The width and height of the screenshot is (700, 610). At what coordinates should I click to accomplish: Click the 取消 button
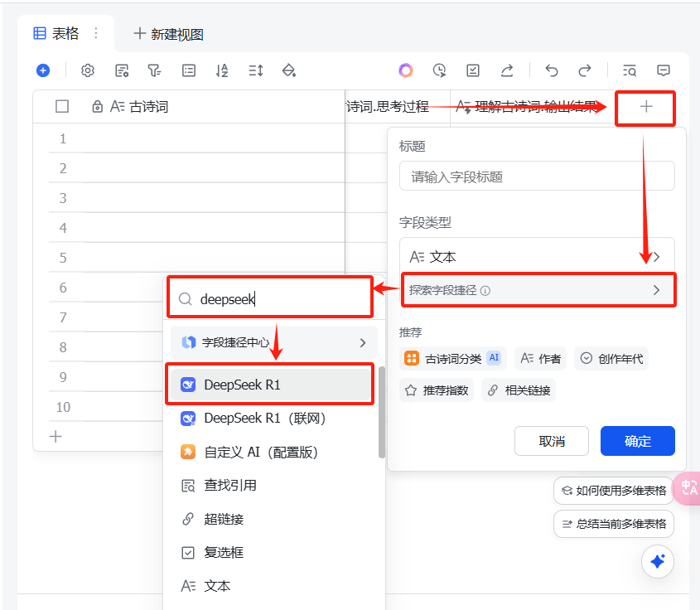tap(552, 441)
